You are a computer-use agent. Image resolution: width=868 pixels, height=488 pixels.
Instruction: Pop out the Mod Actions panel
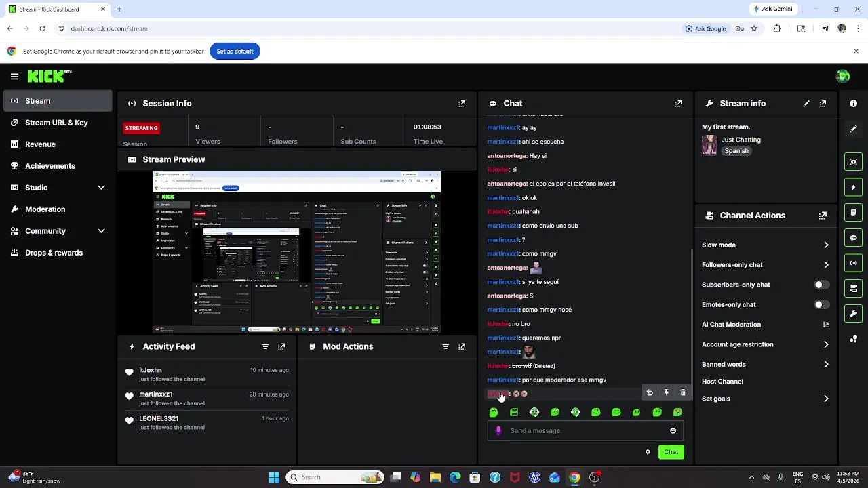(x=462, y=346)
